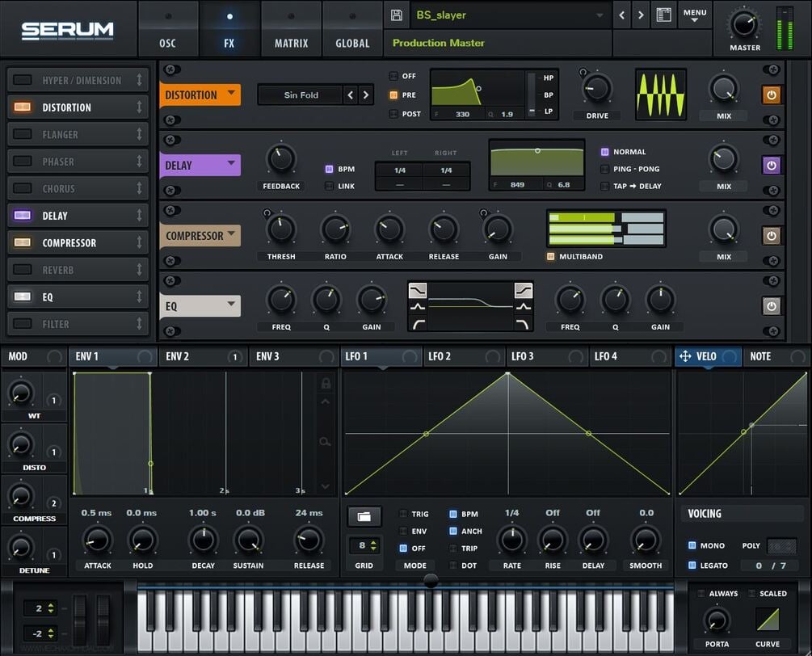Select next distortion type arrow

point(366,95)
